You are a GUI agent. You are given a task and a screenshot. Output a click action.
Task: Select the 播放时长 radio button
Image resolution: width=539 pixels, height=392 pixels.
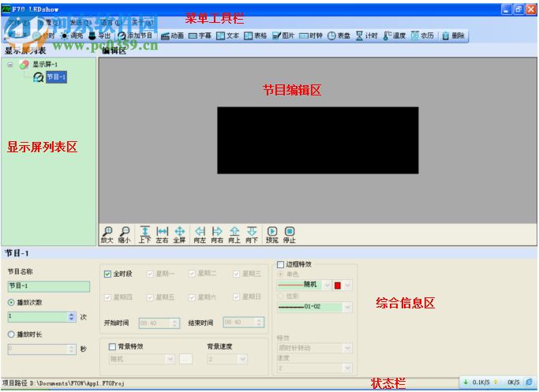[x=11, y=334]
